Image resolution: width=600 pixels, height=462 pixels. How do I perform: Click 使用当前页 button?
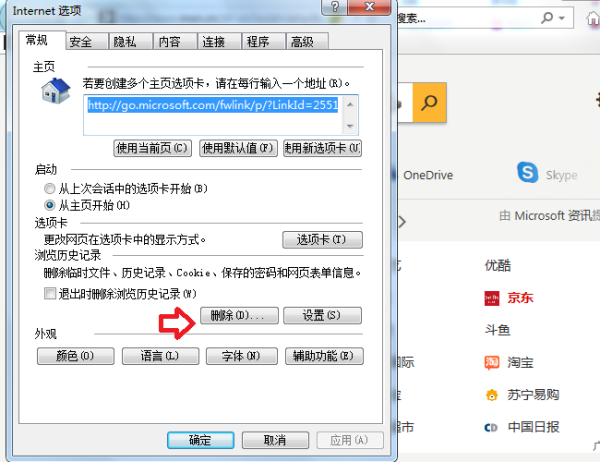[152, 148]
